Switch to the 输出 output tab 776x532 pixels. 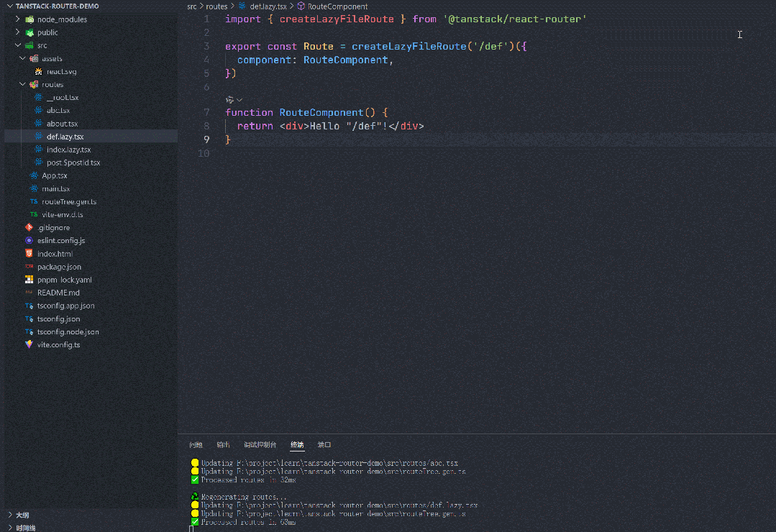tap(223, 445)
